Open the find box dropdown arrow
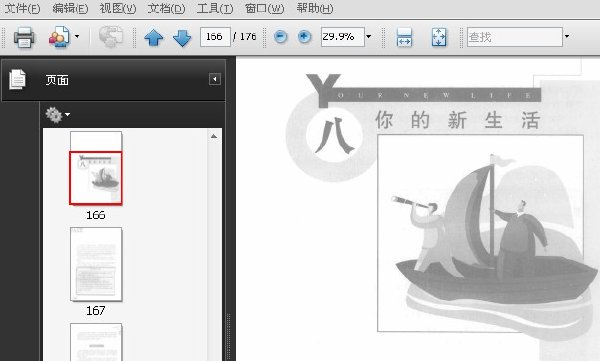 pos(567,36)
